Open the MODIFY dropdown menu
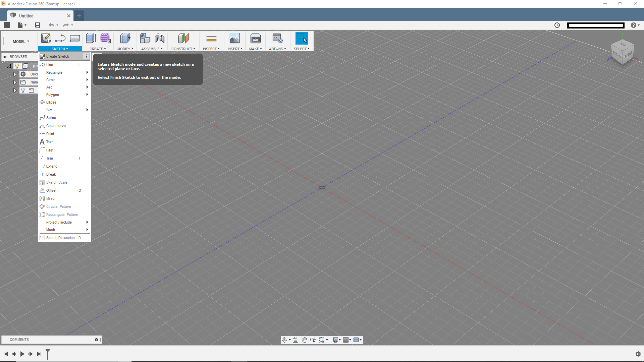The height and width of the screenshot is (362, 644). point(125,49)
